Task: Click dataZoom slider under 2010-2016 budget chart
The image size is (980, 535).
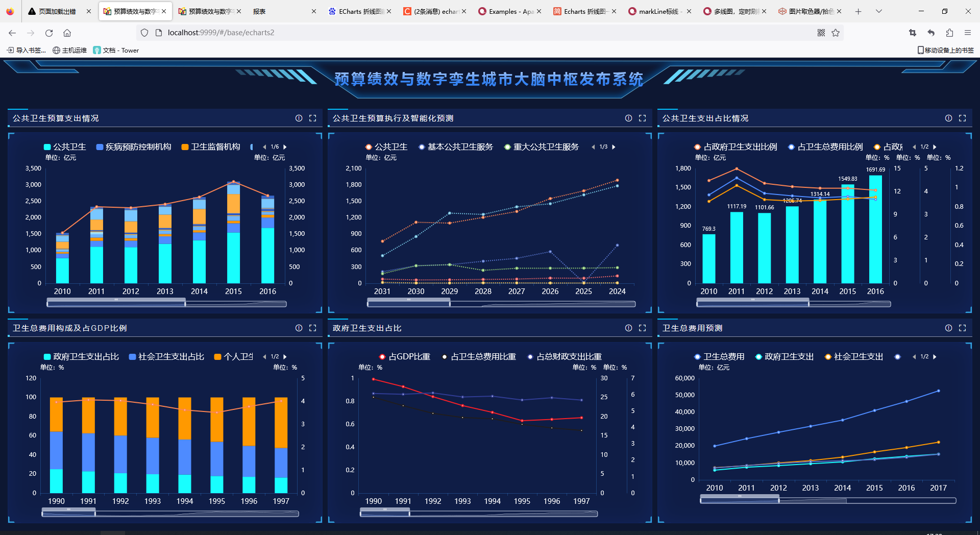Action: [x=166, y=304]
